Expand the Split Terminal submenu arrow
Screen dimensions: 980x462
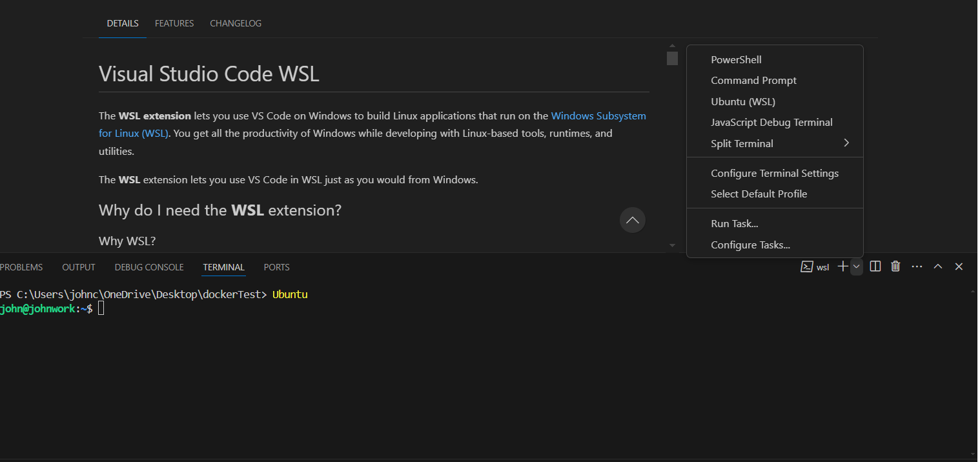846,143
